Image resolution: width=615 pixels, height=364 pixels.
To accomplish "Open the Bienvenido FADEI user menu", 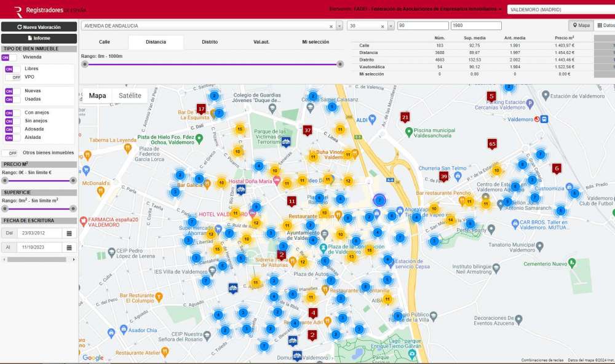I will point(416,9).
